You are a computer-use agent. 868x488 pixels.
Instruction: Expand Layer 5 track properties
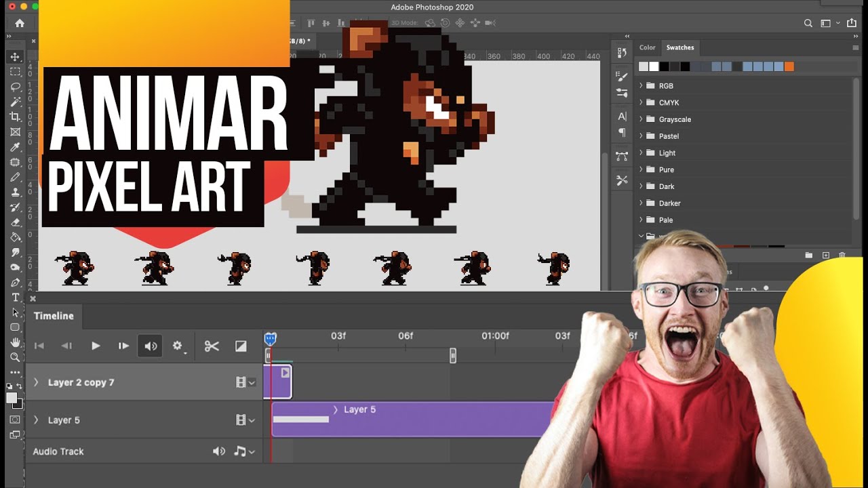[x=36, y=420]
